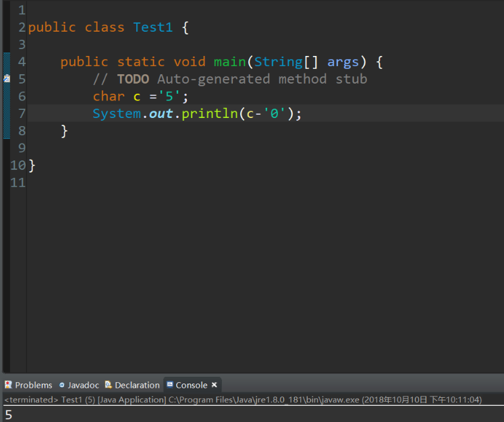Click the String type in main signature
Image resolution: width=504 pixels, height=422 pixels.
click(x=279, y=62)
